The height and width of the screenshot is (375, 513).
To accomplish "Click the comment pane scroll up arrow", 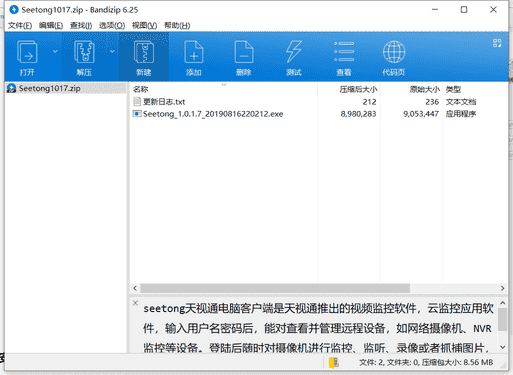I will [503, 303].
